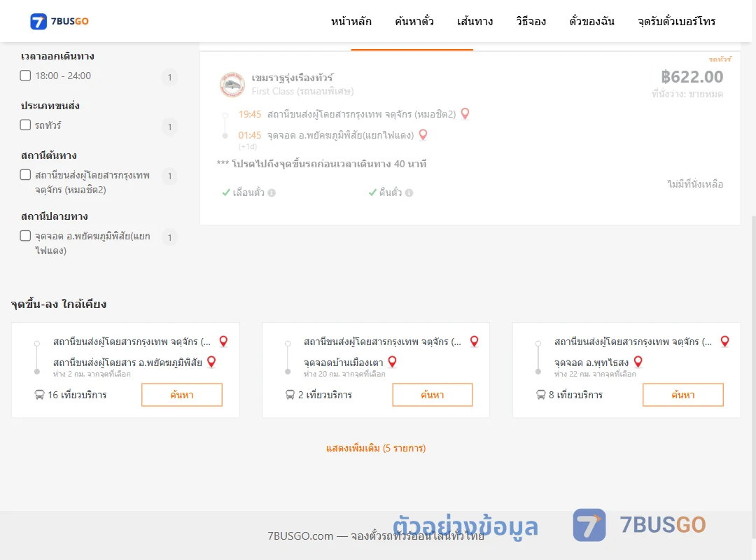
Task: Click the operator name เขมราฐรุ่งเรืองทัวร์
Action: tap(292, 78)
